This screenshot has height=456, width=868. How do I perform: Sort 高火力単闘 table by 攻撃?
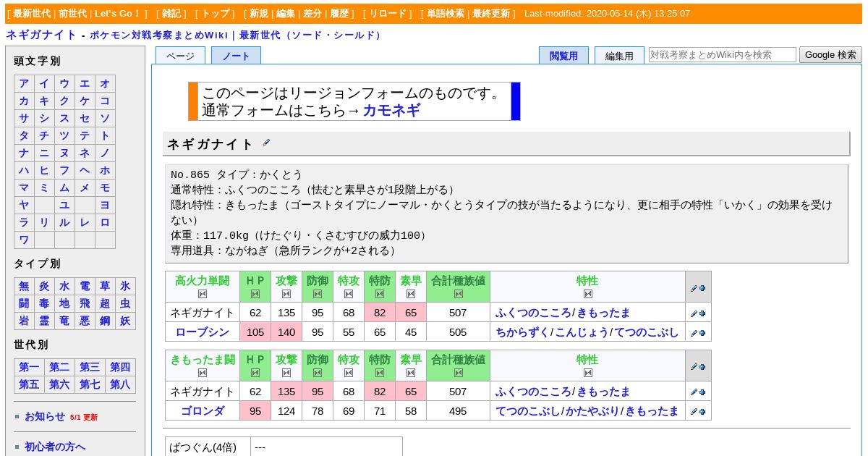[x=286, y=294]
